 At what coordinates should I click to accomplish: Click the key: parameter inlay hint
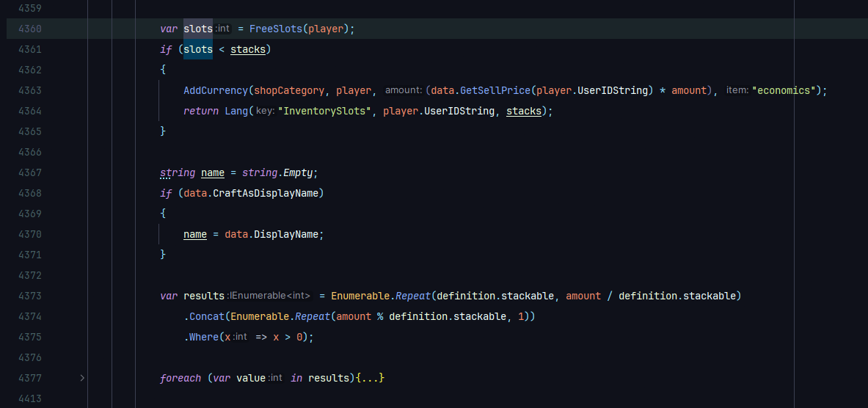(266, 112)
